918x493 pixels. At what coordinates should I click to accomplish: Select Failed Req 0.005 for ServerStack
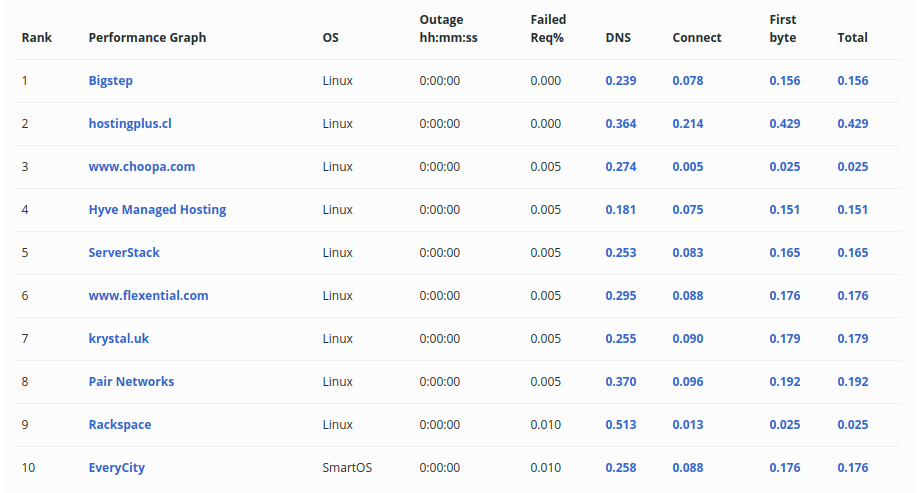546,253
